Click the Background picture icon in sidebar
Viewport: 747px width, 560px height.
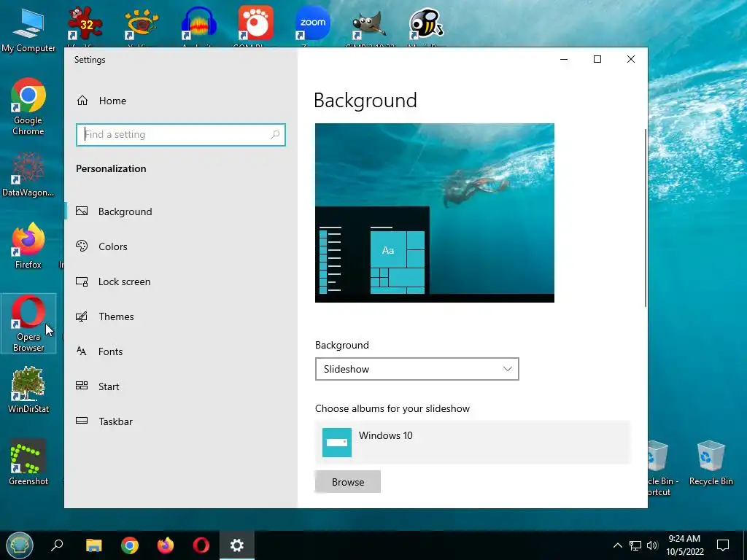tap(82, 211)
